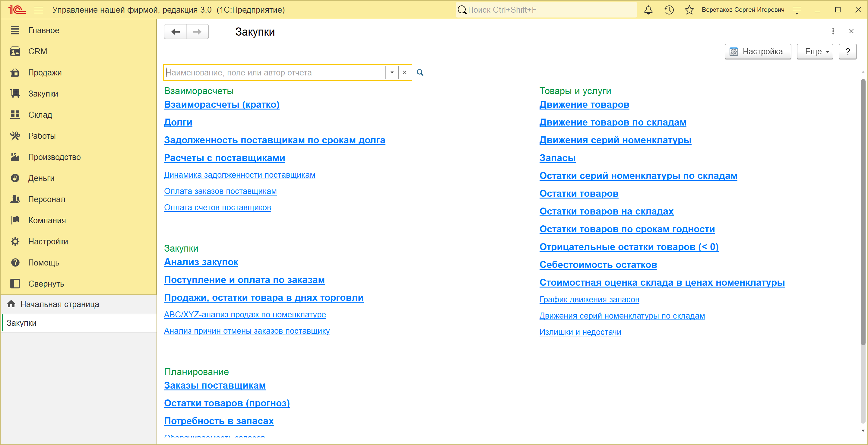Open the Продажи section
The height and width of the screenshot is (445, 868).
pos(45,72)
